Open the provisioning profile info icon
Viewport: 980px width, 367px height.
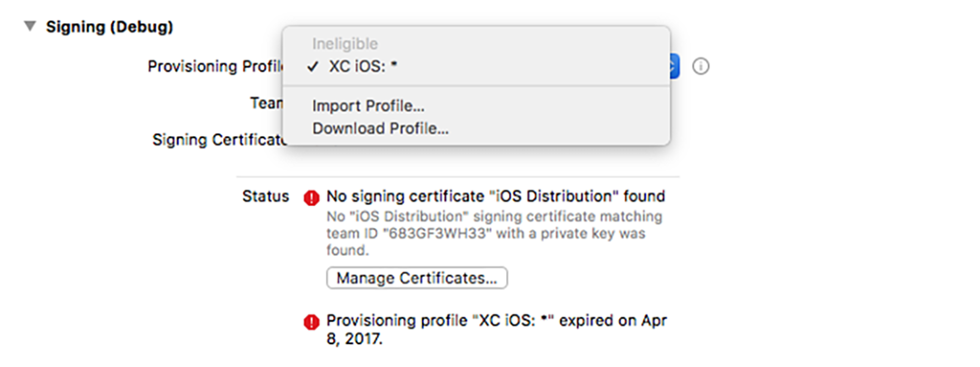click(x=701, y=66)
